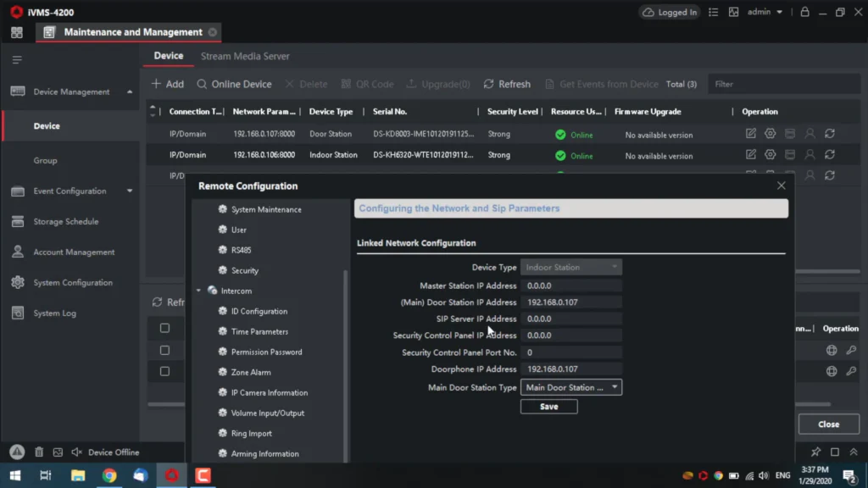Switch to the Stream Media Server tab
868x488 pixels.
[x=245, y=56]
